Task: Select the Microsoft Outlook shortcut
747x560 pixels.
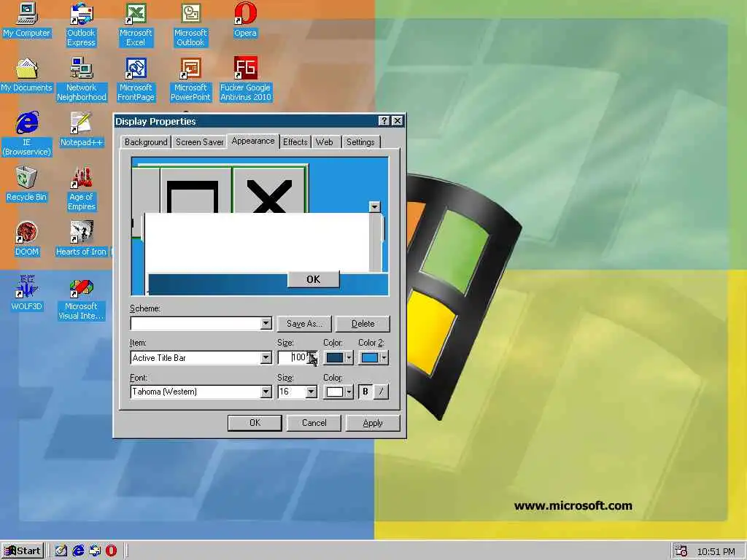Action: [190, 24]
